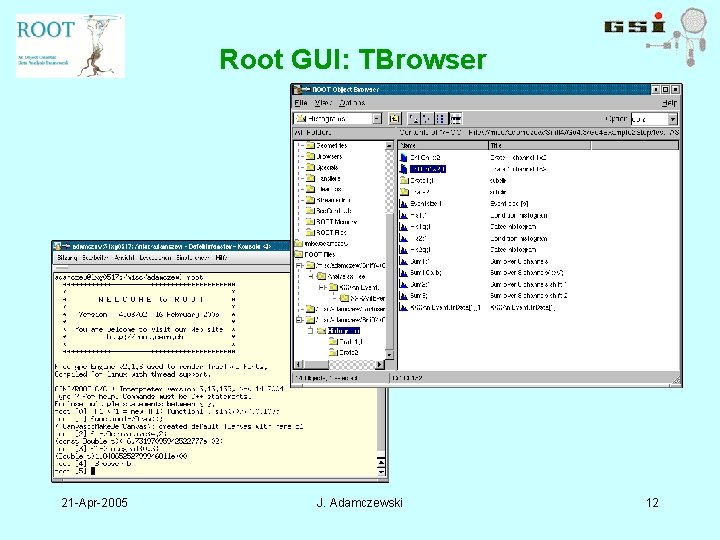
Task: Click the Geometries folder icon in tree
Action: click(310, 145)
